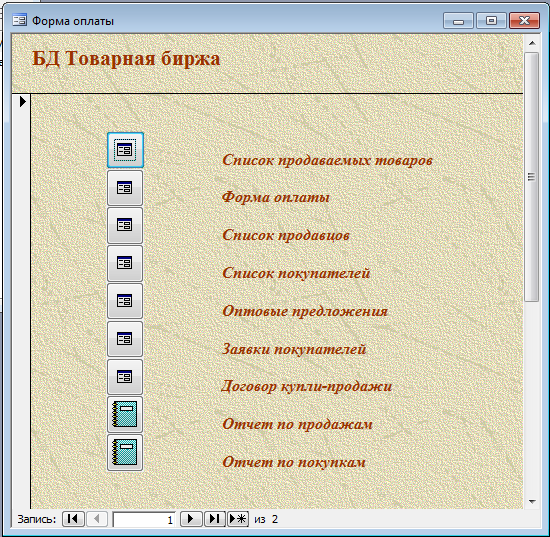Click the Заявки покупателей label

(294, 349)
